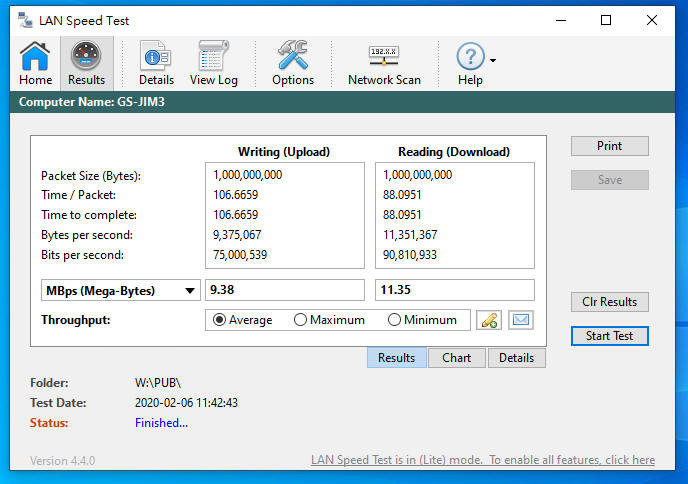Close the LAN Speed Test window
The width and height of the screenshot is (688, 484).
652,20
